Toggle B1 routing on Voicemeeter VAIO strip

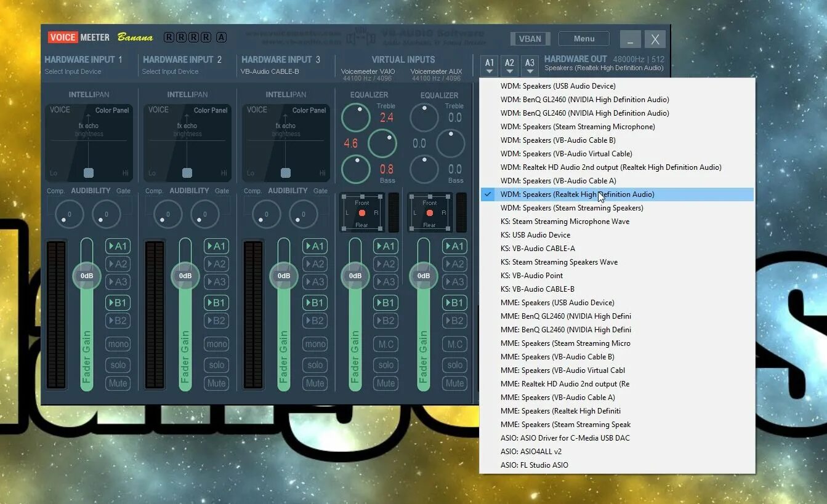pos(386,303)
